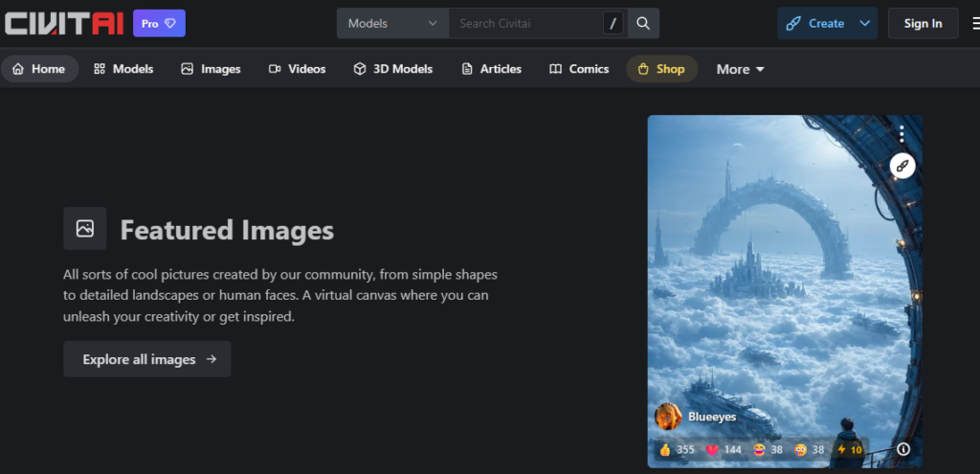This screenshot has height=474, width=980.
Task: Click the Explore all images button
Action: [x=146, y=359]
